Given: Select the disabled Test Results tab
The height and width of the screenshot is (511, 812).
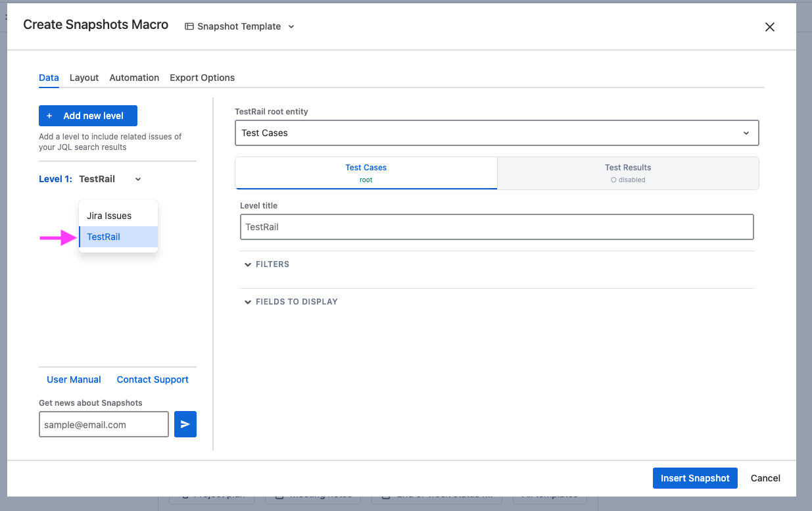Looking at the screenshot, I should (x=628, y=173).
